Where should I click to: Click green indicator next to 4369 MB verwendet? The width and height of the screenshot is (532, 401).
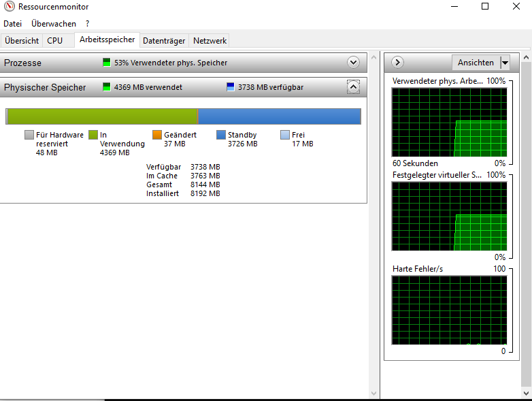(x=107, y=87)
